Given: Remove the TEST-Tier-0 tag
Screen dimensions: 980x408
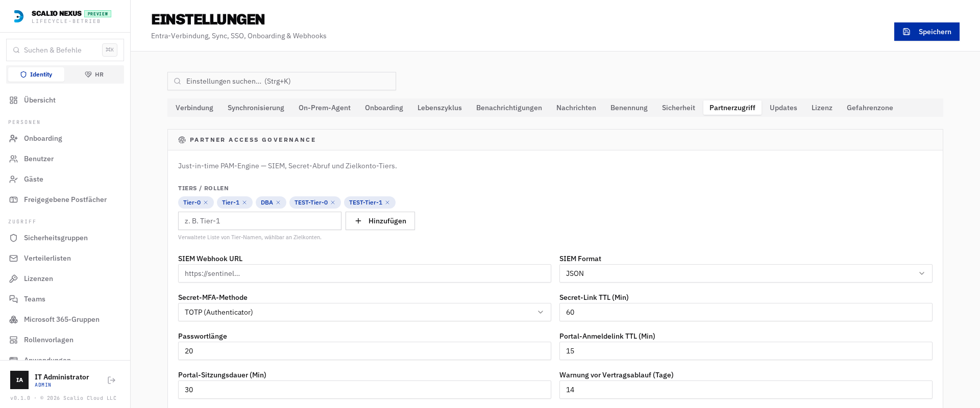Looking at the screenshot, I should [333, 202].
